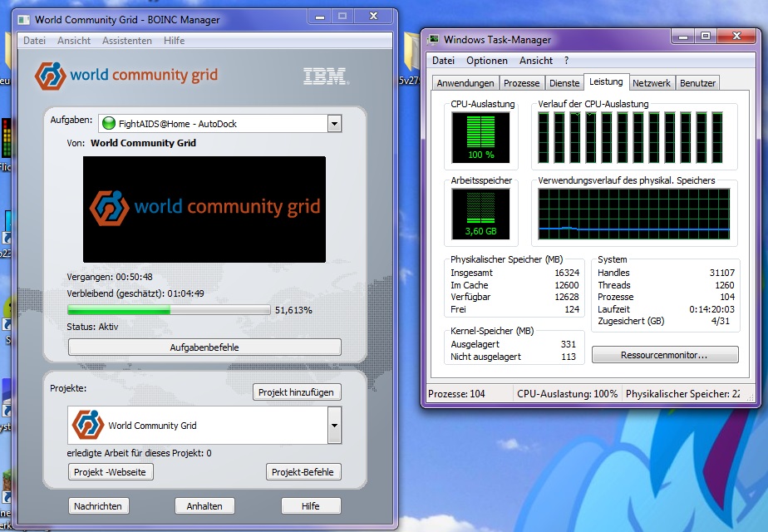The width and height of the screenshot is (768, 532).
Task: Select the FightAIDS@Home - AutoDock task combo box
Action: (x=220, y=124)
